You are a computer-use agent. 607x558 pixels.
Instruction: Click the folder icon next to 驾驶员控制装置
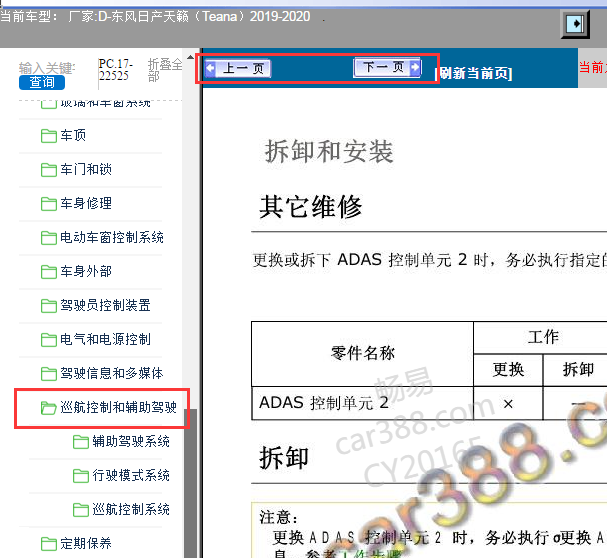tap(49, 306)
